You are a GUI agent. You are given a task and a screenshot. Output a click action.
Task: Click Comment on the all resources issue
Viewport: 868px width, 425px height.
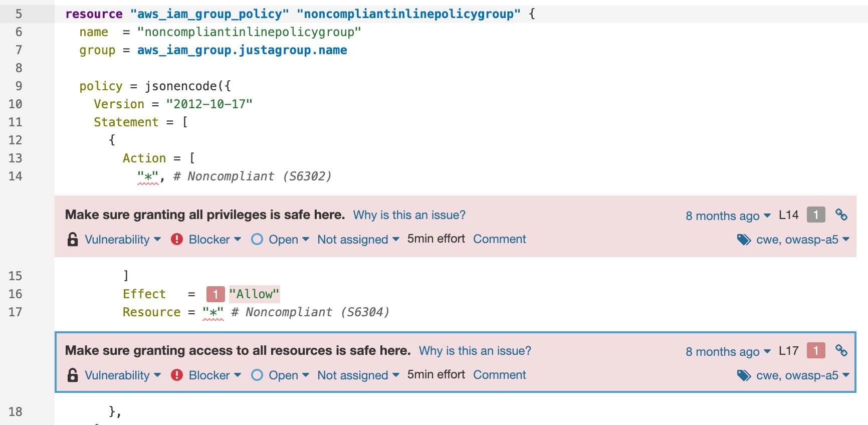pyautogui.click(x=499, y=375)
